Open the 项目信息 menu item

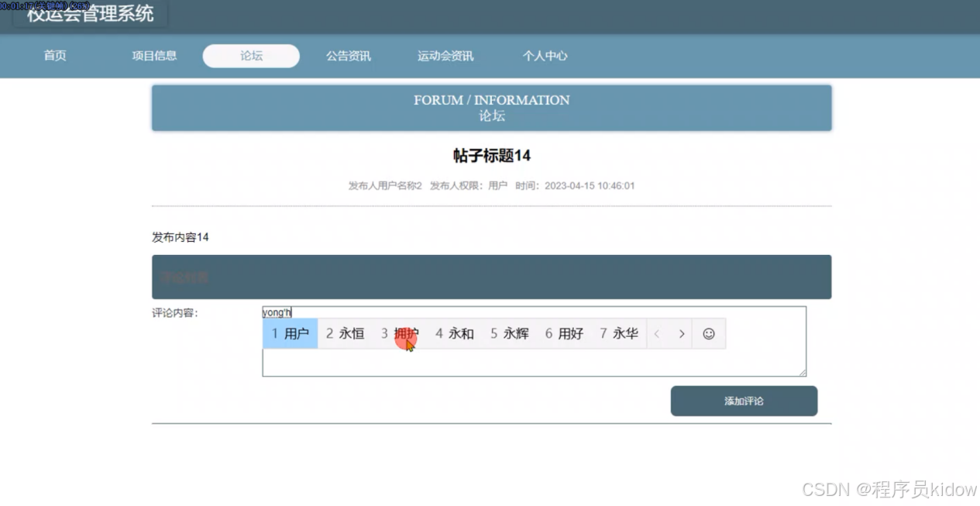point(154,56)
